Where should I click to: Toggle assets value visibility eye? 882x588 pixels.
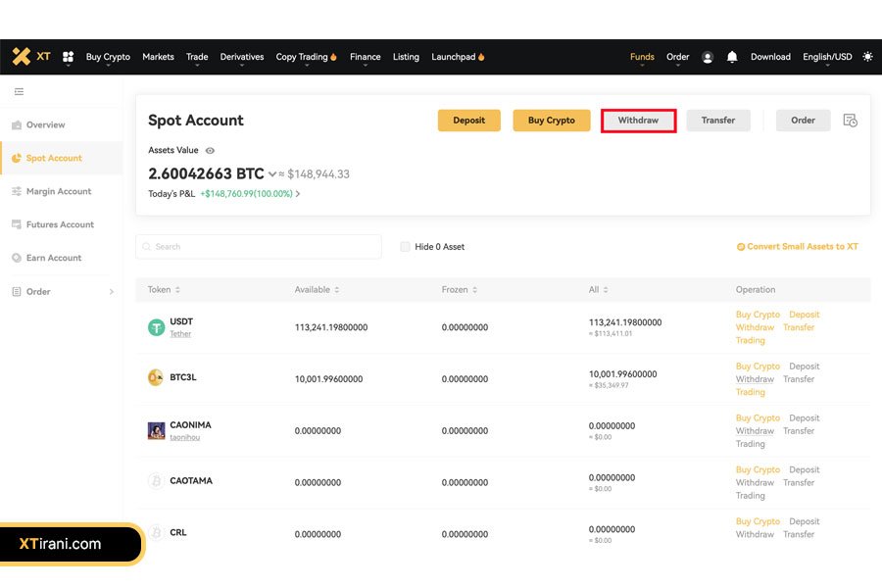pos(210,151)
